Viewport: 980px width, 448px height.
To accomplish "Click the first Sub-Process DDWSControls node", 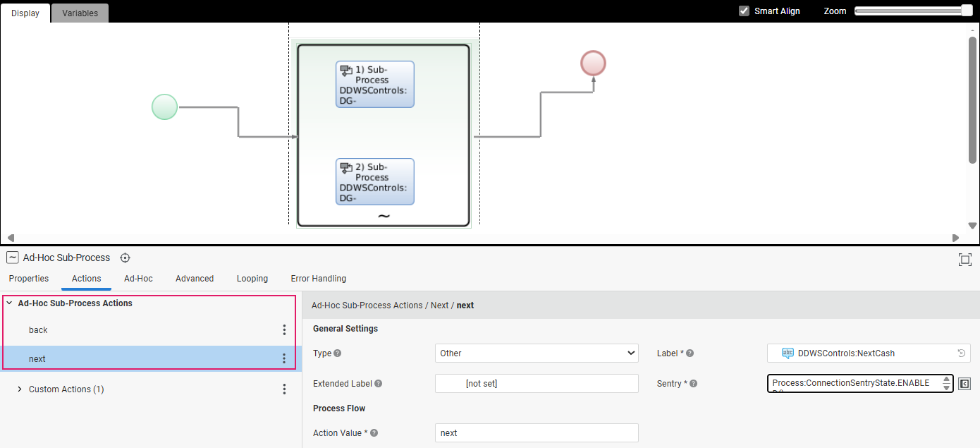I will click(374, 85).
